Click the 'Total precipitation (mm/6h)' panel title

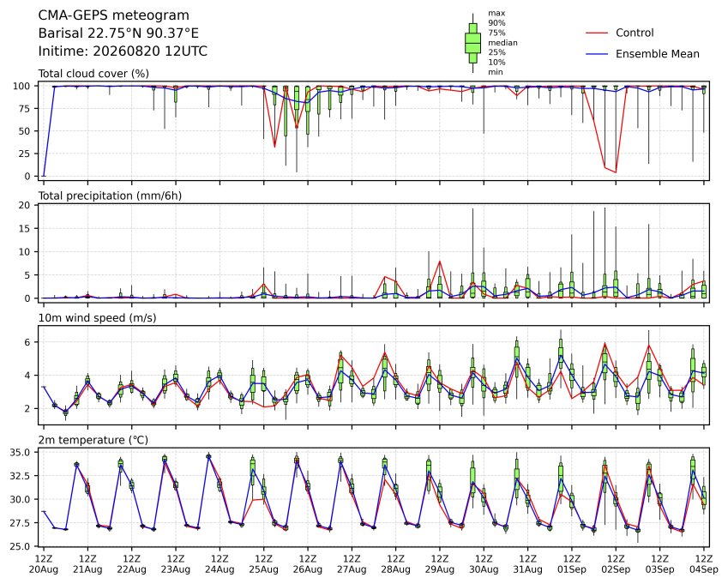[x=110, y=196]
